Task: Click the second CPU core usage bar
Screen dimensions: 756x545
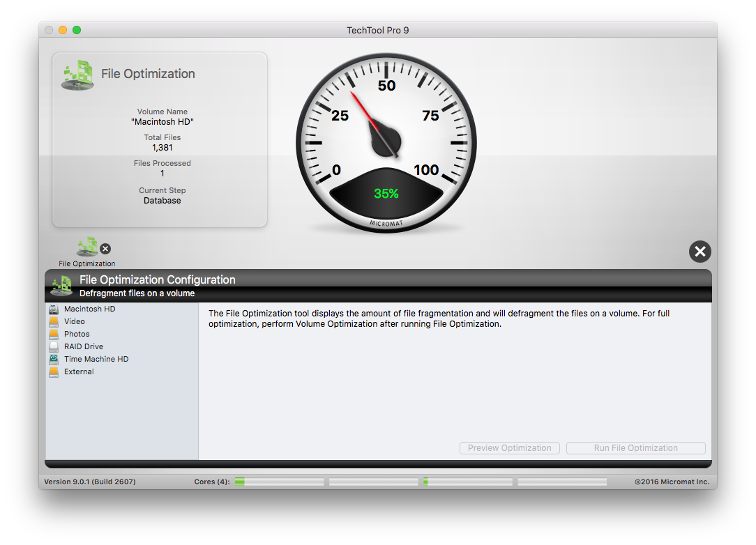Action: (x=374, y=482)
